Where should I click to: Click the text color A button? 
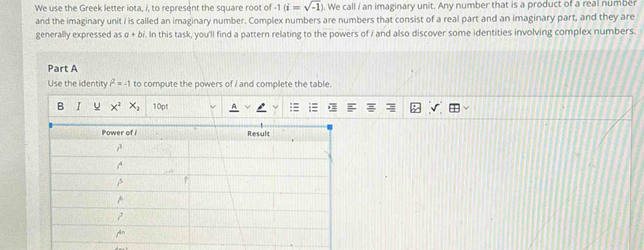[233, 107]
